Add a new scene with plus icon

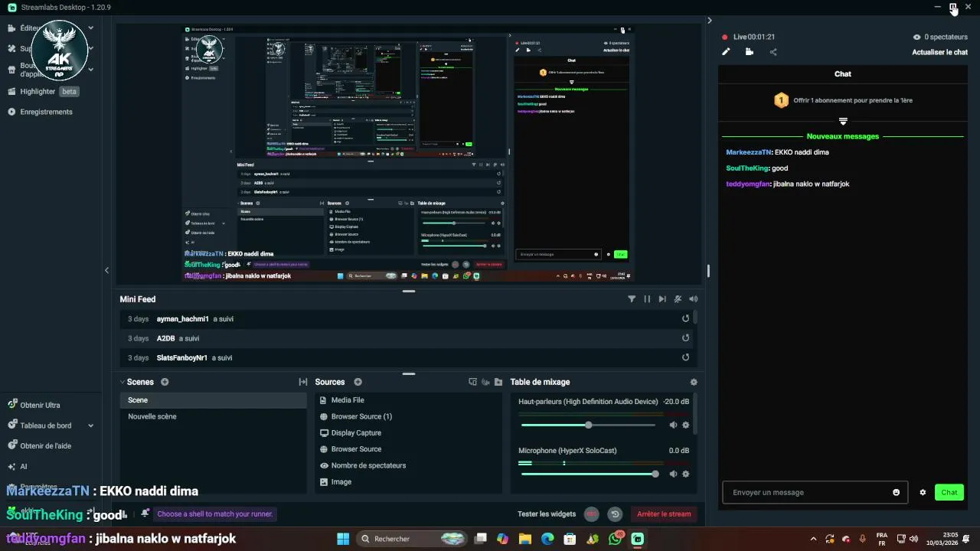click(165, 382)
